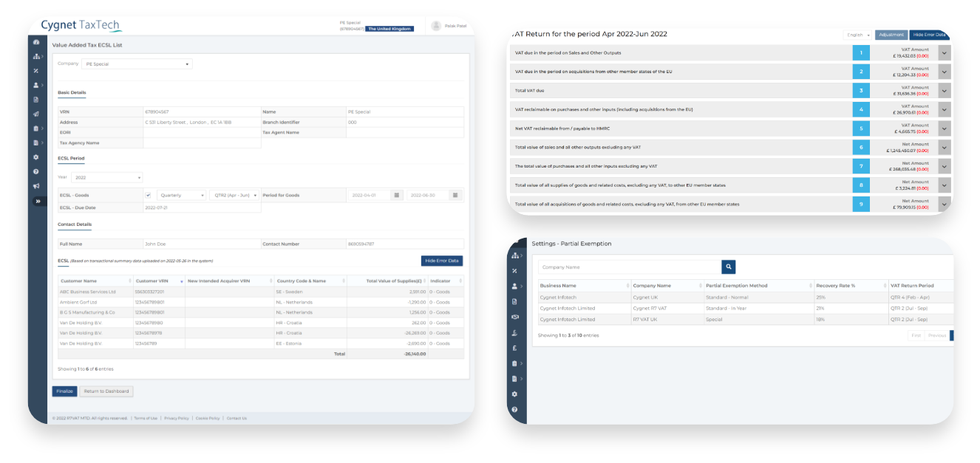Click Hide Error Data button in ECSL list
This screenshot has width=980, height=463.
coord(442,261)
